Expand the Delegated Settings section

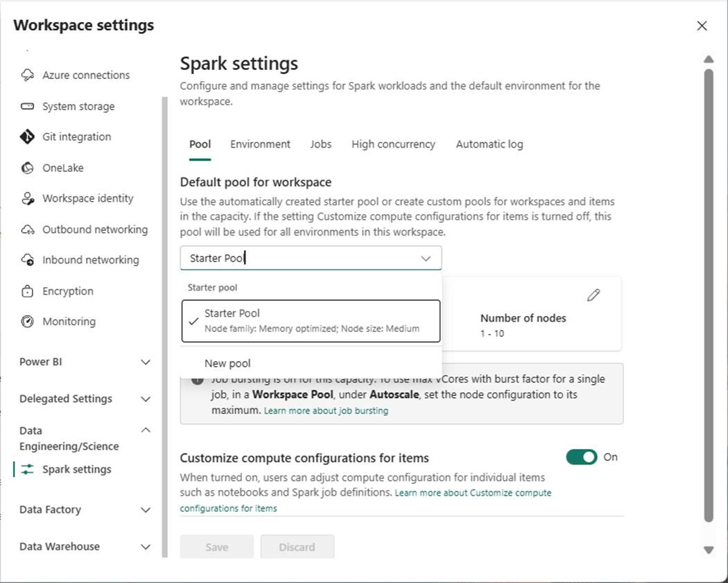pyautogui.click(x=146, y=399)
